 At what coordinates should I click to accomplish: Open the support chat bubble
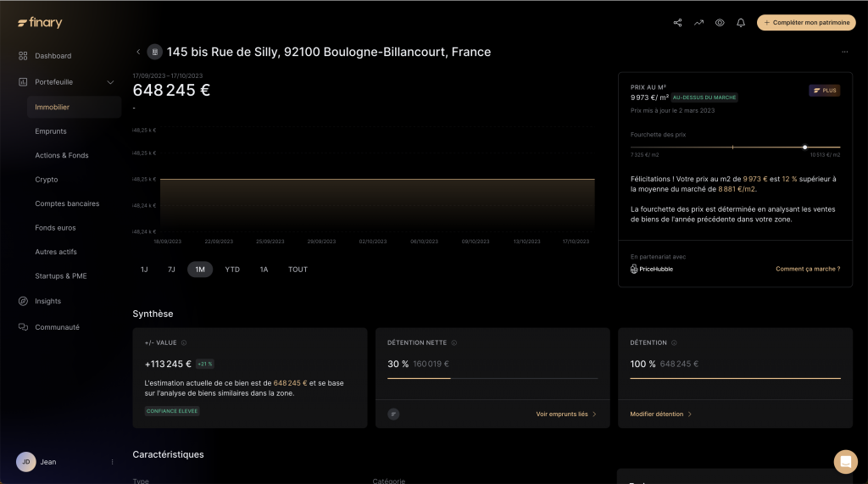845,461
